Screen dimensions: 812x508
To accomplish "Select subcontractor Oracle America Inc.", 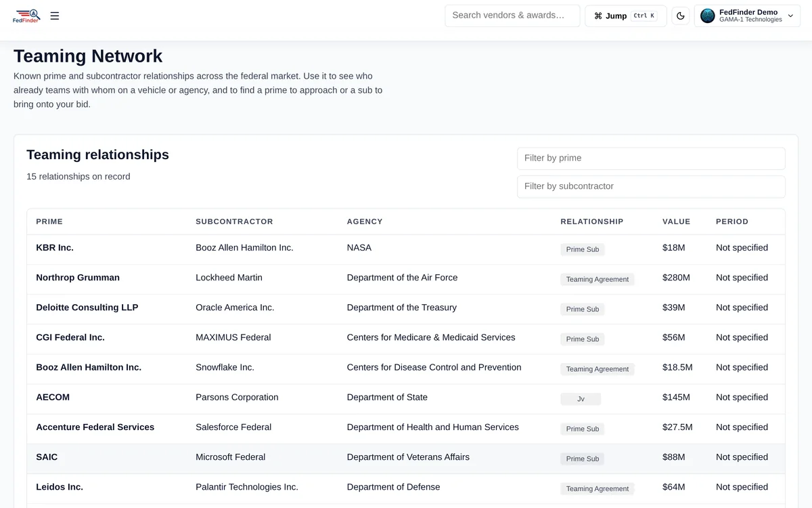I will coord(235,308).
